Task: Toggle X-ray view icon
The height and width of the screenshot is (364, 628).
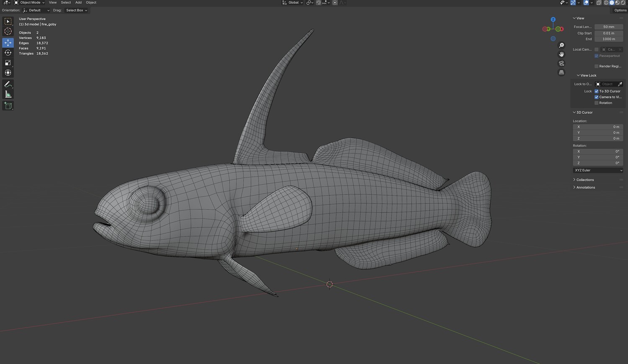Action: tap(599, 3)
